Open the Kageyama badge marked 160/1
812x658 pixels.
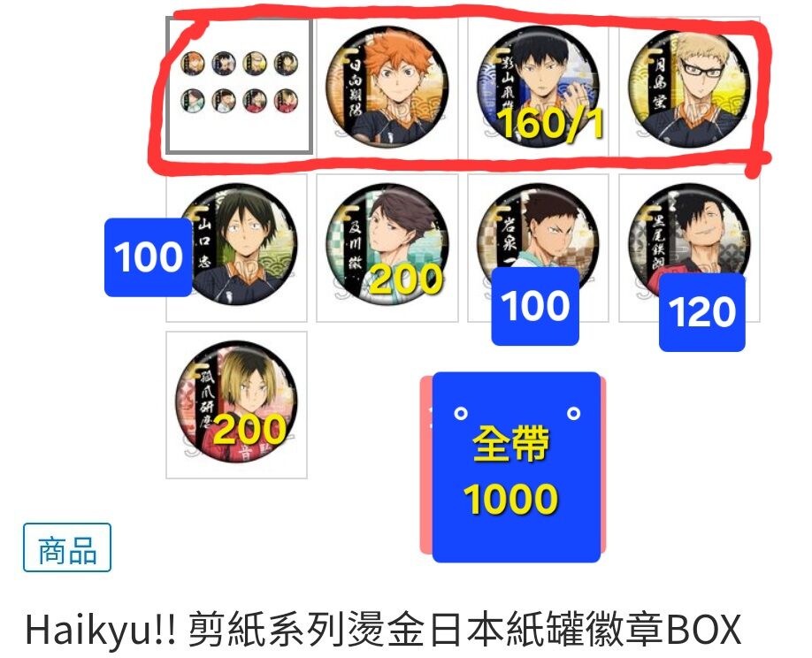coord(538,87)
